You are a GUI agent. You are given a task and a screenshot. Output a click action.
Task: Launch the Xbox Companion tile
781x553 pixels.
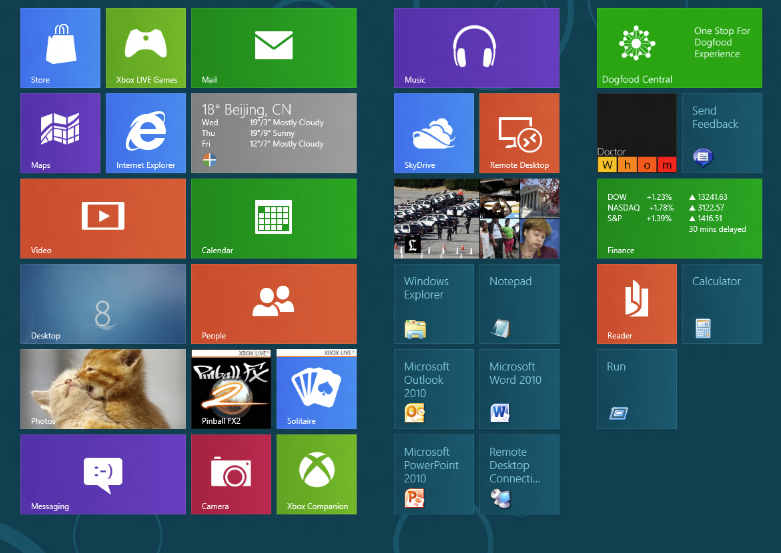click(315, 473)
